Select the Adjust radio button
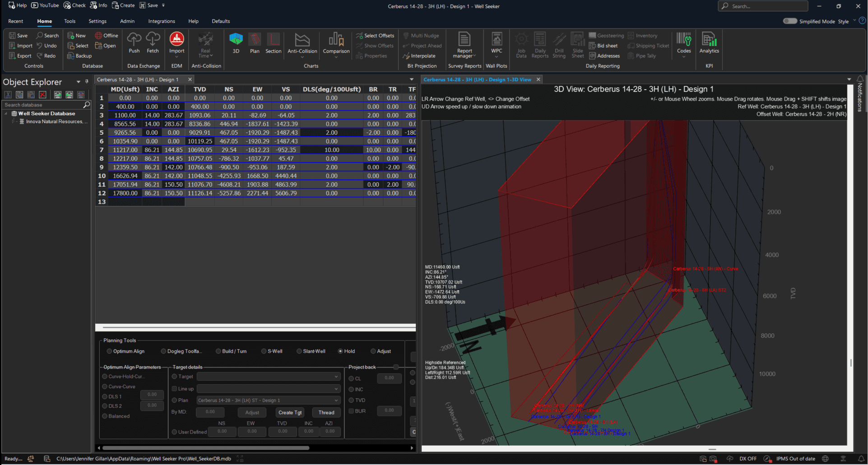This screenshot has width=868, height=465. 373,351
